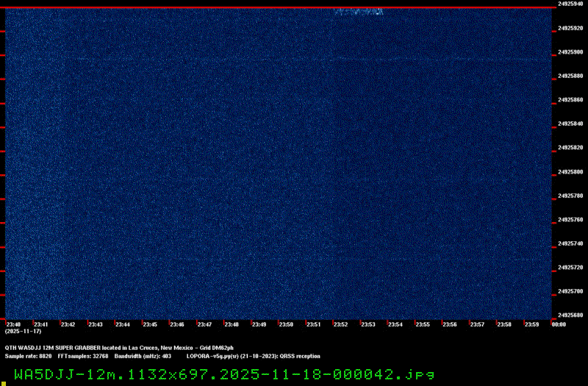Screen dimensions: 588x386
Task: Select the 23:41 time label
Action: coord(41,324)
